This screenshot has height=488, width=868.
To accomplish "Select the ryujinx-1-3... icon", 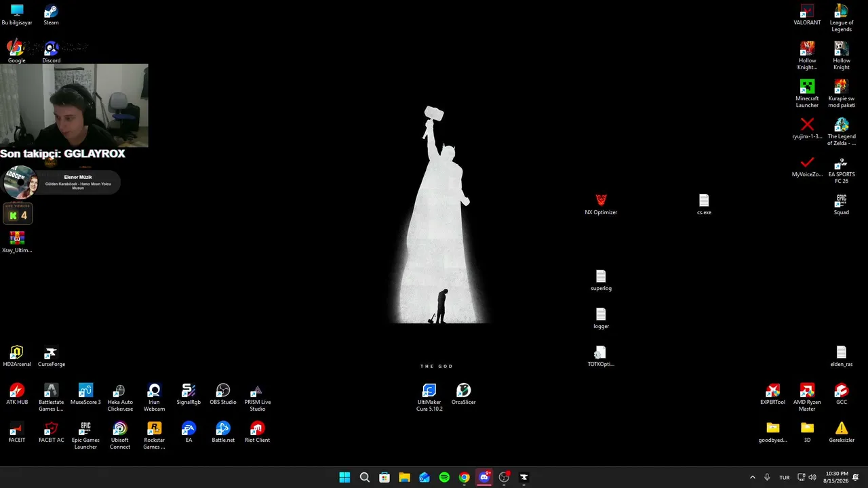I will point(807,129).
